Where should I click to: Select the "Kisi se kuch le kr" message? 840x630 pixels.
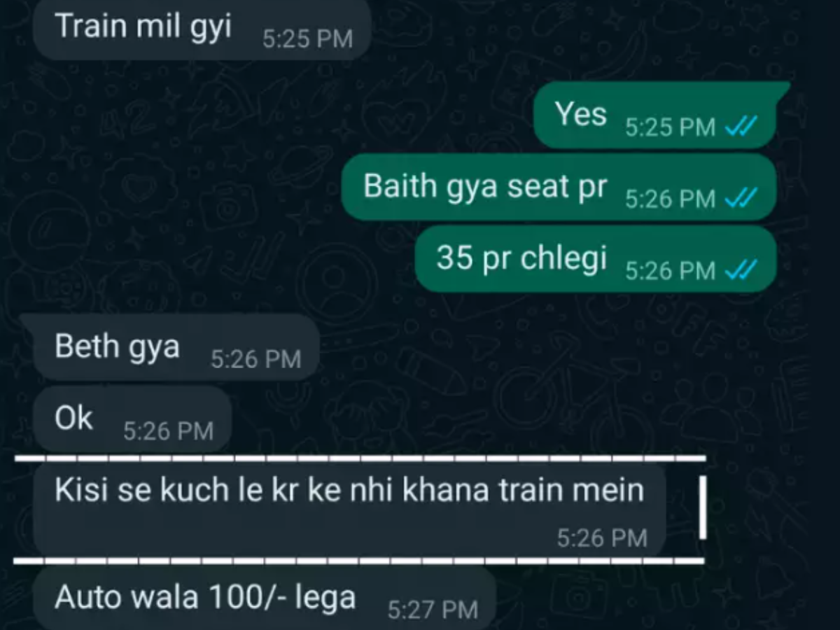[x=349, y=509]
